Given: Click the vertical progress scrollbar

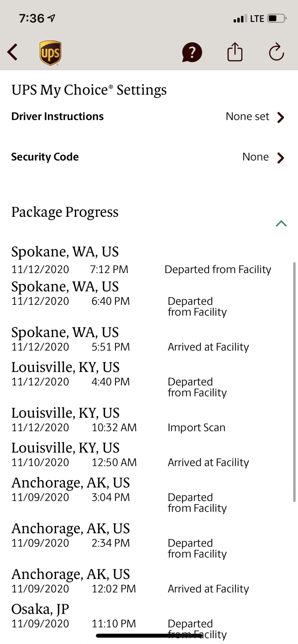Looking at the screenshot, I should (x=294, y=382).
